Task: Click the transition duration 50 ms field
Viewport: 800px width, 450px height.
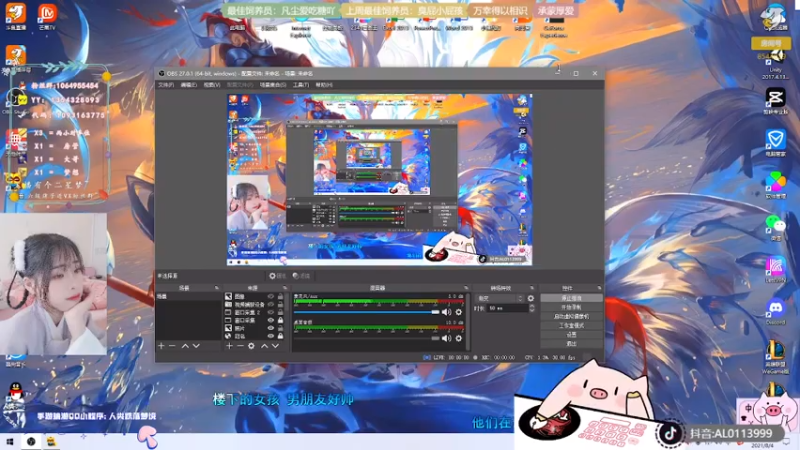Action: click(x=507, y=308)
